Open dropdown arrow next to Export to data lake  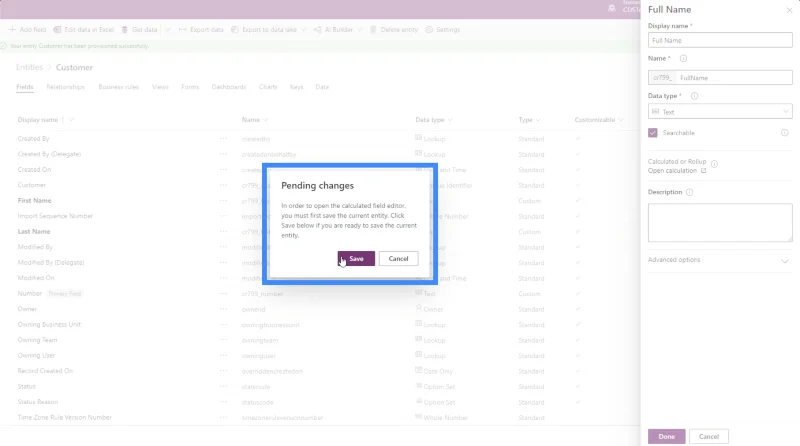pos(304,30)
